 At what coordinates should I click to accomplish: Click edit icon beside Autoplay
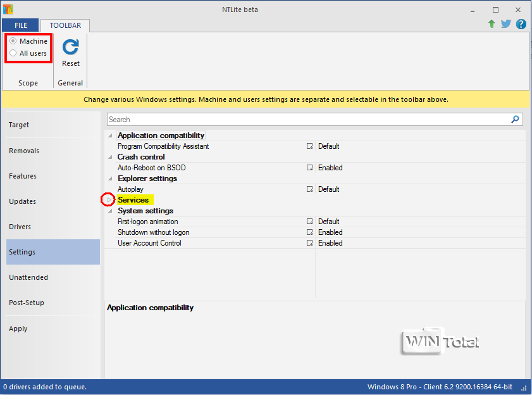tap(309, 189)
